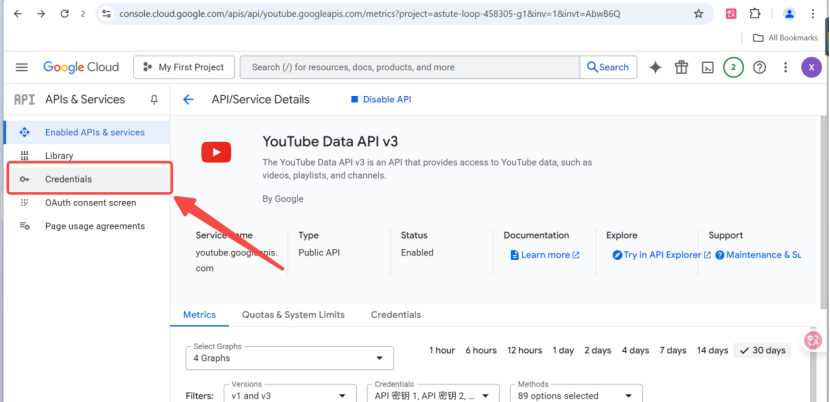The image size is (830, 402).
Task: Open the Chrome three-dot menu
Action: click(813, 14)
